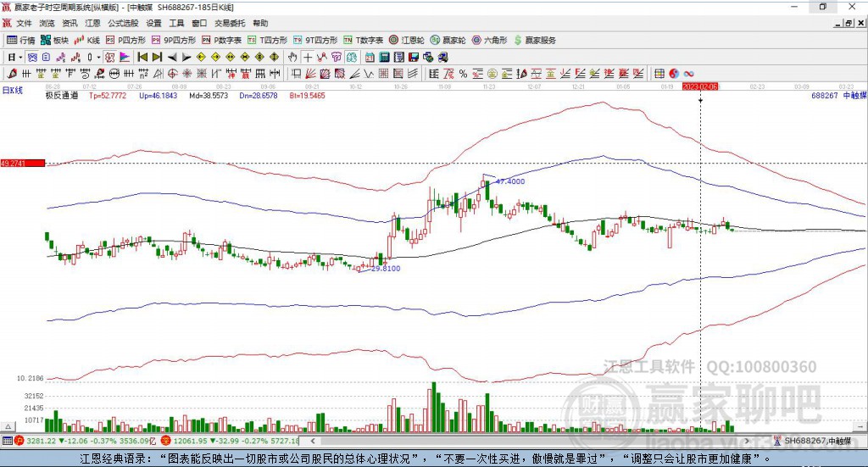Select the hand pan tool
Screen dimensions: 868x467
point(292,57)
